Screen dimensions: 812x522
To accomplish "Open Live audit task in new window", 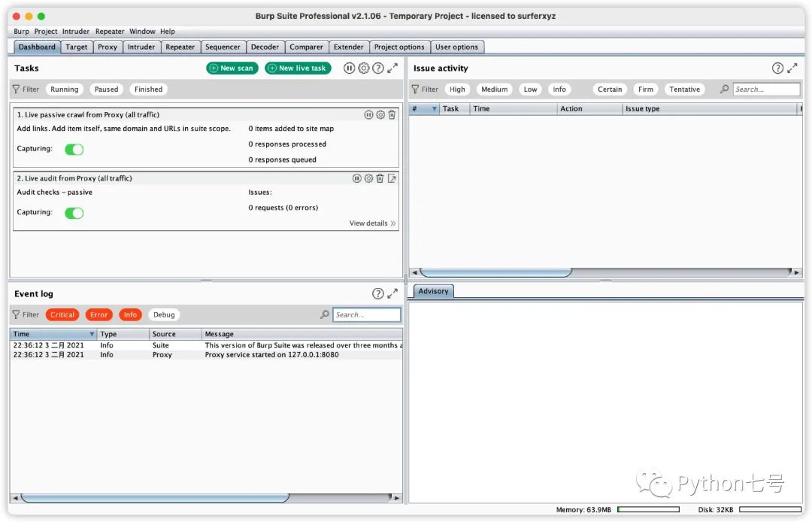I will tap(392, 178).
